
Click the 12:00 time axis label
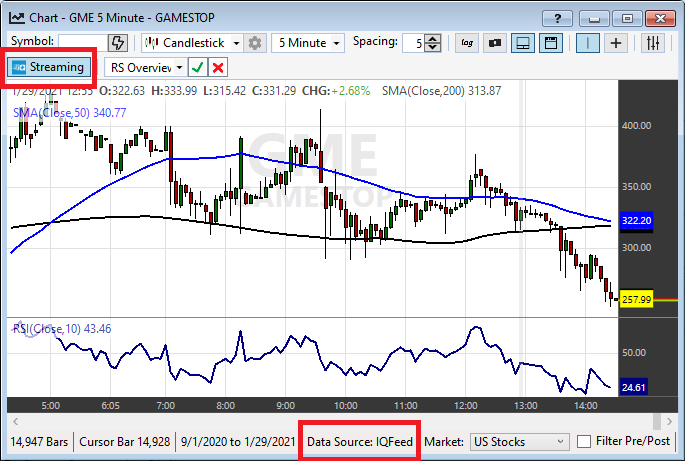[465, 406]
